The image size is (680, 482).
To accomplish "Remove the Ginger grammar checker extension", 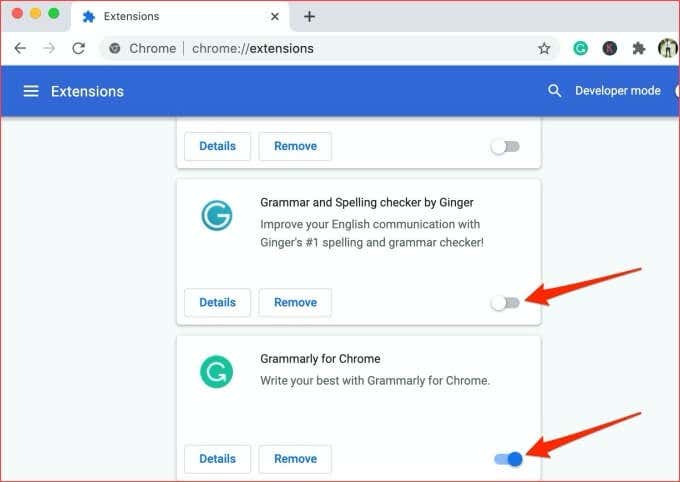I will coord(295,302).
